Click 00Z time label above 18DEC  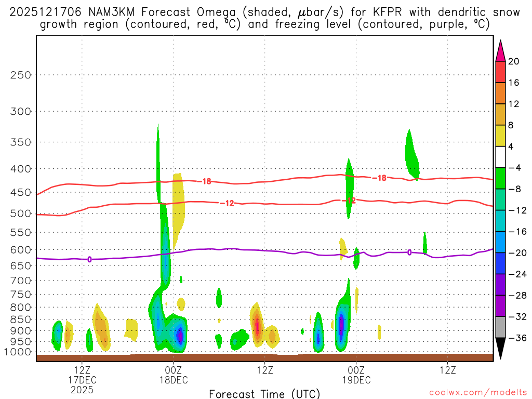(174, 370)
